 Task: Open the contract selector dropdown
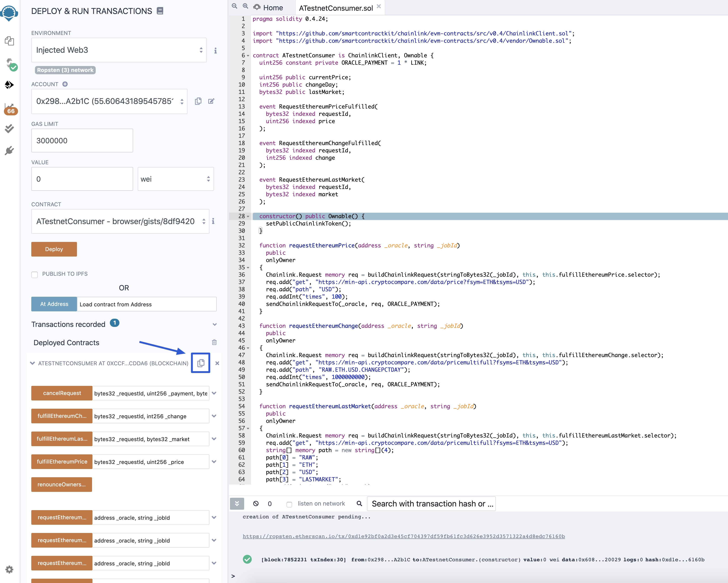point(120,221)
